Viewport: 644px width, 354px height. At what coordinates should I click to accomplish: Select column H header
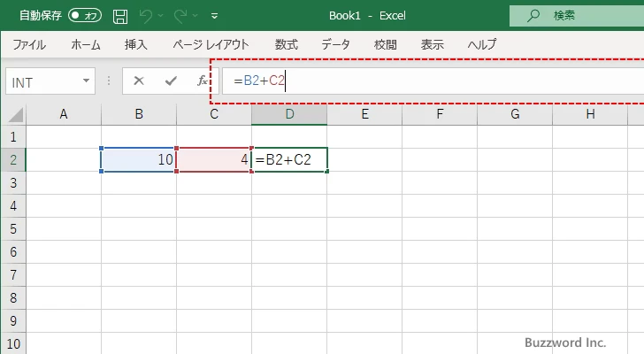click(590, 114)
